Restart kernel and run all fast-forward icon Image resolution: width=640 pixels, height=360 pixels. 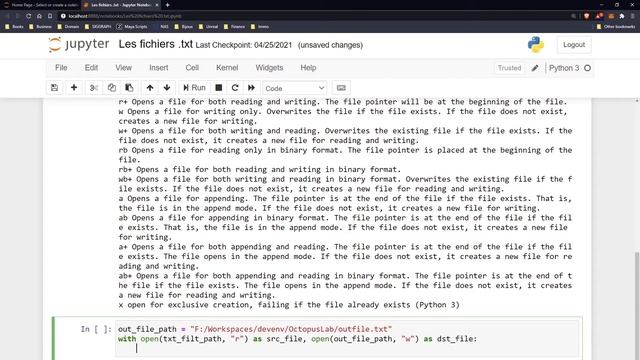[251, 88]
